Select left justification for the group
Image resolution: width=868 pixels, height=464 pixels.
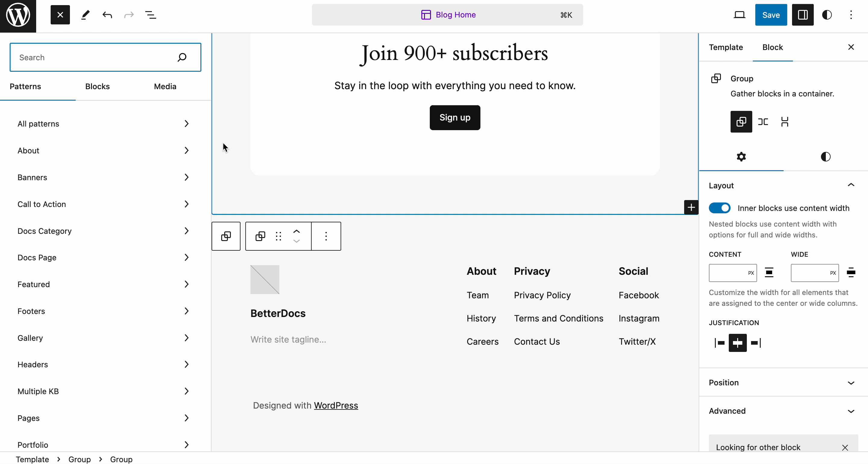pyautogui.click(x=720, y=343)
